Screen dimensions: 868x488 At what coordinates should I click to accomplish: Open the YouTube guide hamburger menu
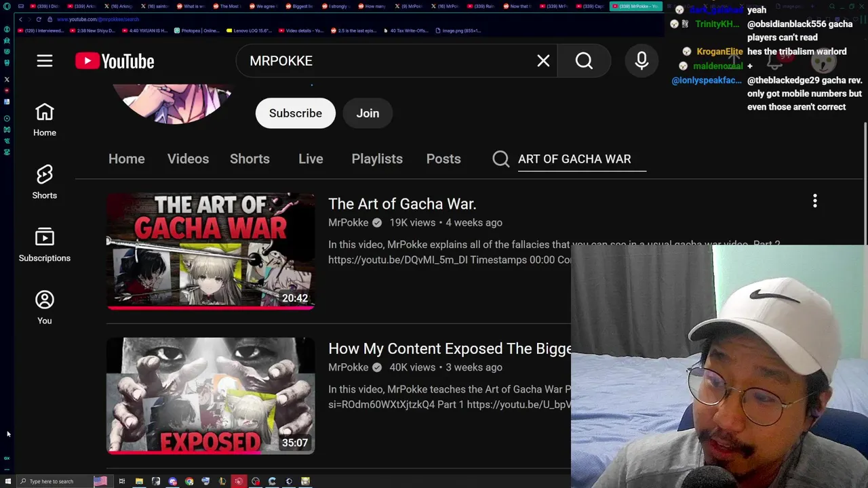coord(45,61)
